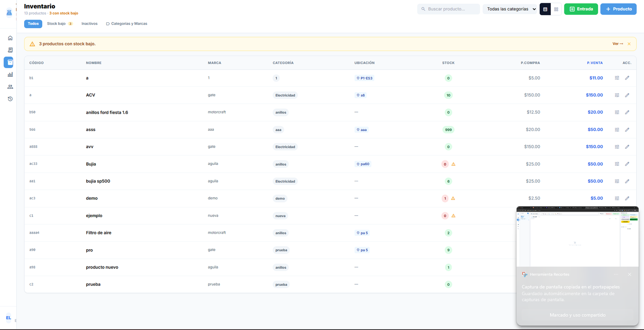Click the P.VENTA column header
The height and width of the screenshot is (330, 644).
(x=595, y=63)
